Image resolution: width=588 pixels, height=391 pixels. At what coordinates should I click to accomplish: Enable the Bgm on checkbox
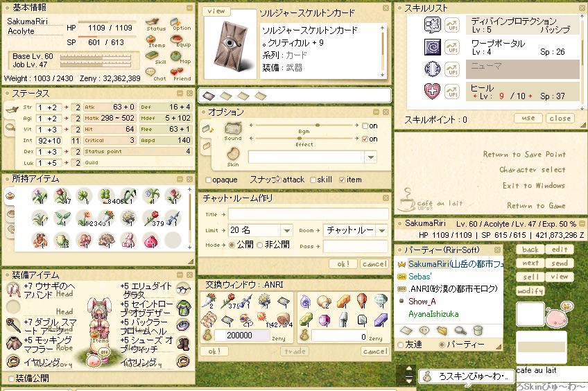365,126
